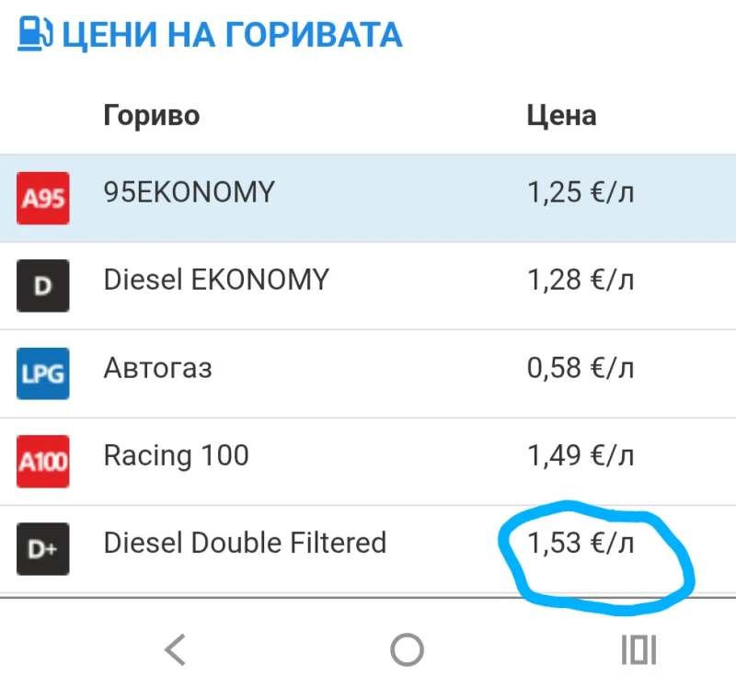Select the A95 fuel badge icon

click(x=42, y=199)
